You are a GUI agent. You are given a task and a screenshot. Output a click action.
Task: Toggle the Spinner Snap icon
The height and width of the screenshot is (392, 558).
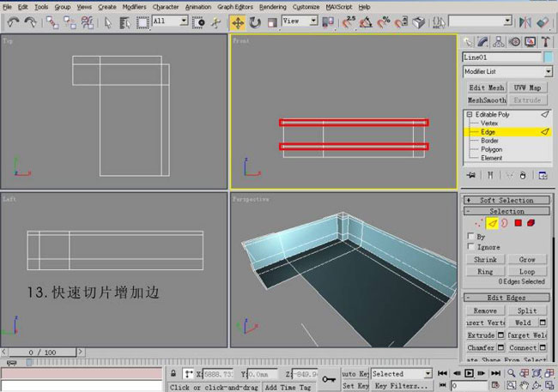(x=401, y=23)
